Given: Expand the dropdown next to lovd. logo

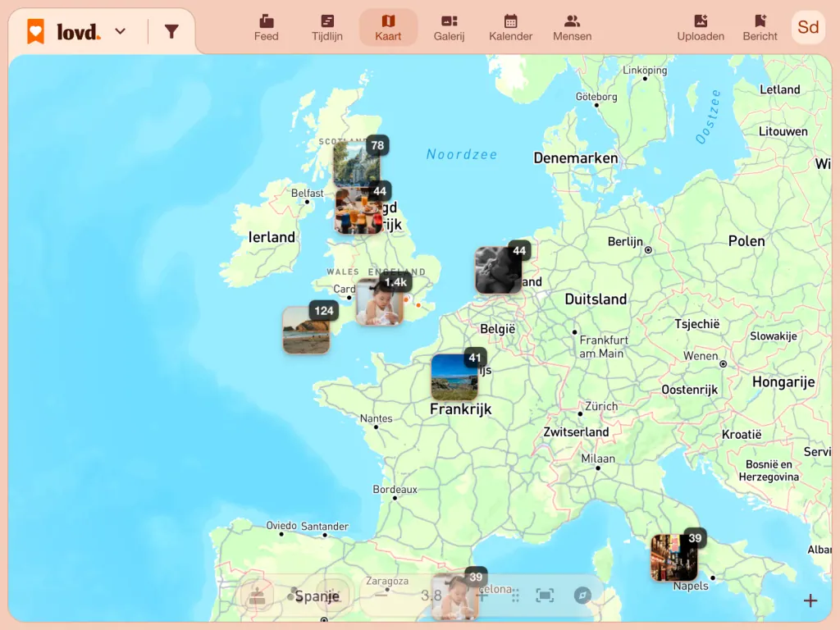Looking at the screenshot, I should tap(121, 32).
